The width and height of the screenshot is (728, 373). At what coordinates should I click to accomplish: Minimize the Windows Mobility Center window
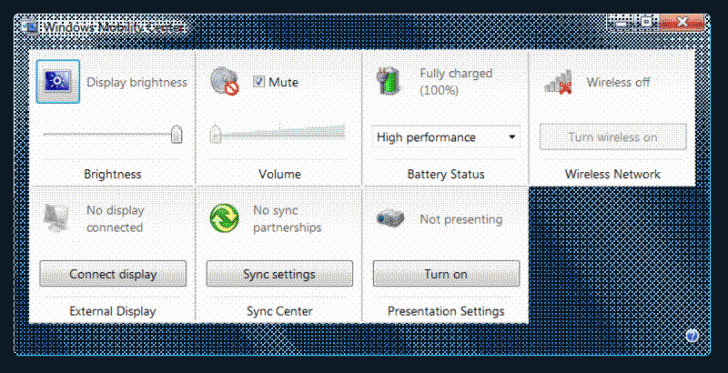tap(621, 22)
